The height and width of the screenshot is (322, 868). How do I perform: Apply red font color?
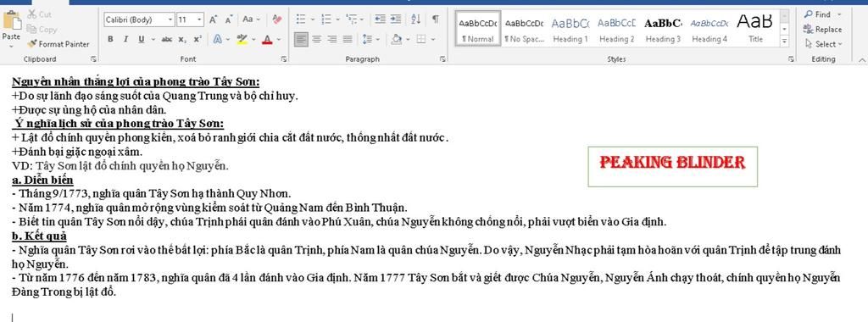[267, 39]
